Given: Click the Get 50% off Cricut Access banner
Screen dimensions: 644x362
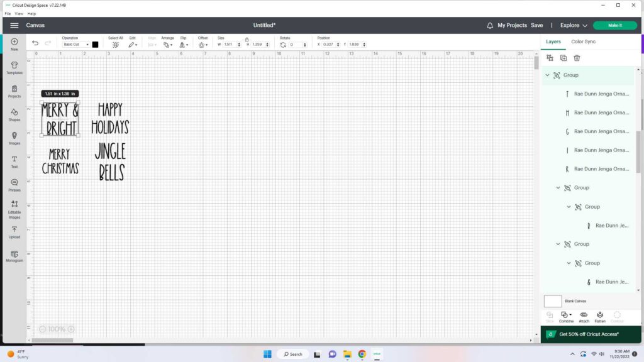Looking at the screenshot, I should [x=591, y=334].
